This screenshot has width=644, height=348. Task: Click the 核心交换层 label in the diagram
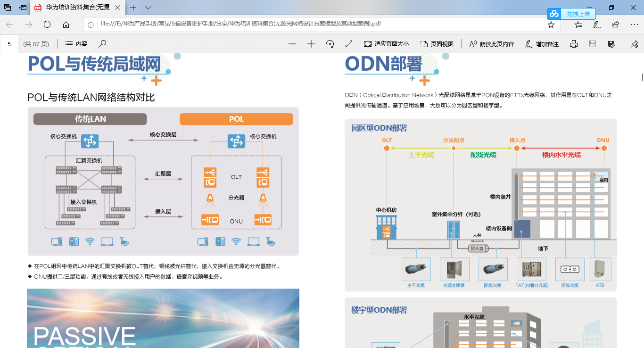tap(163, 134)
